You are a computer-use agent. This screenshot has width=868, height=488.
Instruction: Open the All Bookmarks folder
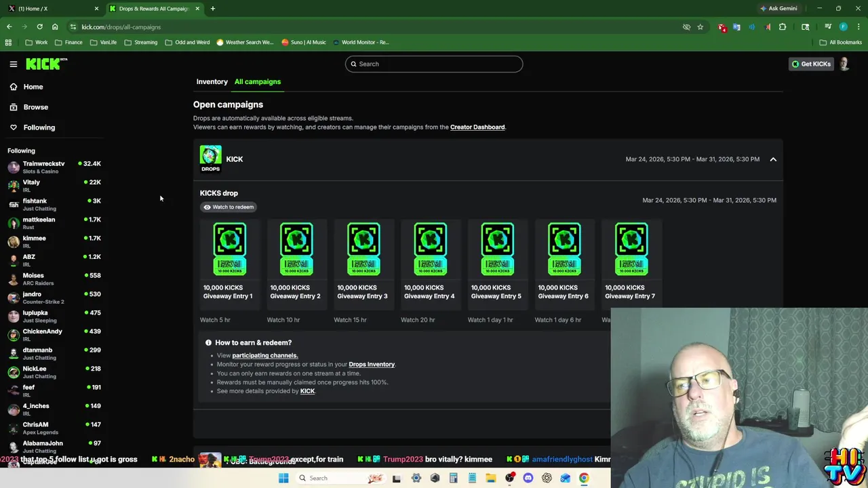click(x=841, y=42)
